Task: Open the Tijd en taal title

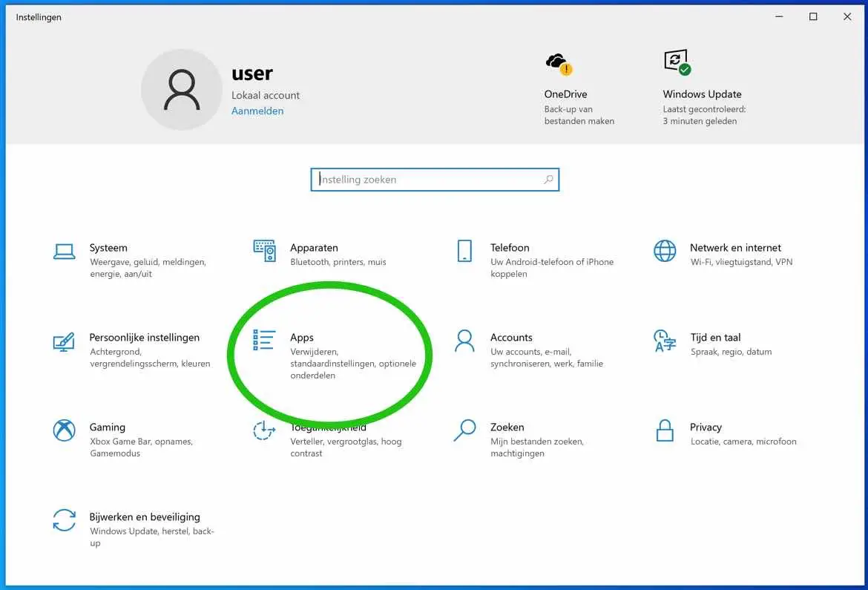Action: click(715, 338)
